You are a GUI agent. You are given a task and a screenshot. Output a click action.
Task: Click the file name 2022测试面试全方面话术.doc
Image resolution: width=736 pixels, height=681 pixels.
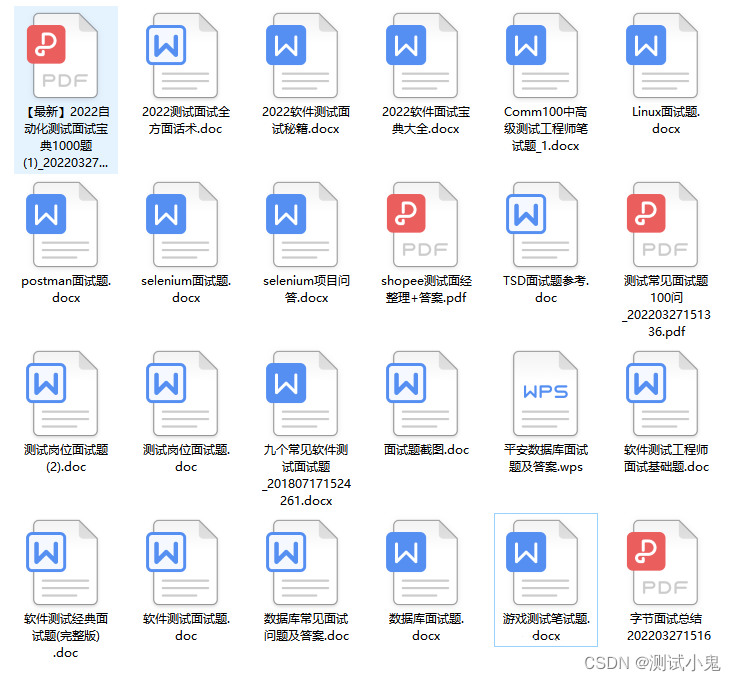186,120
